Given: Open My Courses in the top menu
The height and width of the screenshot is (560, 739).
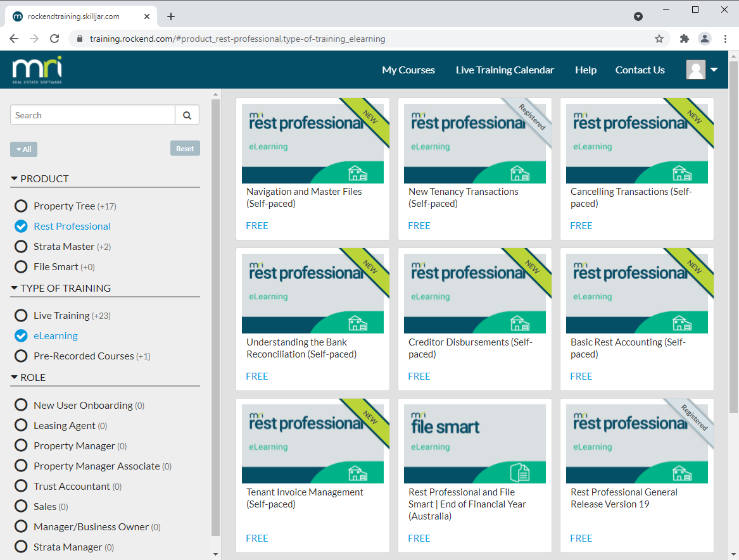Looking at the screenshot, I should pyautogui.click(x=408, y=70).
